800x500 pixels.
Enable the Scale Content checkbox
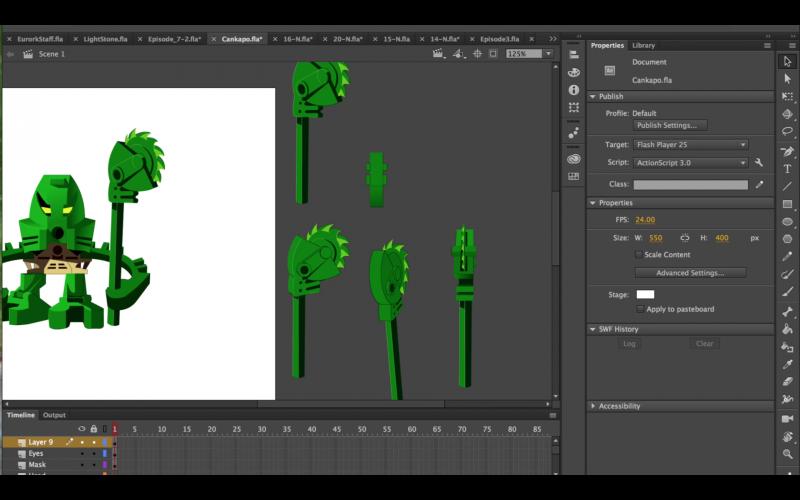click(638, 254)
